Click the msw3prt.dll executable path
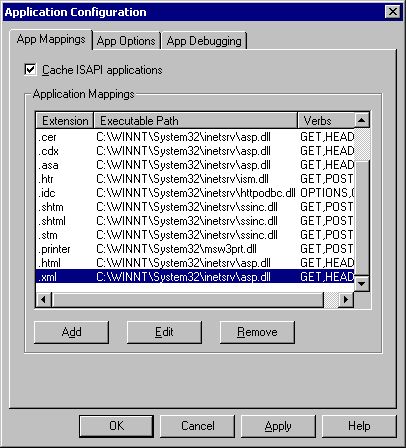This screenshot has height=448, width=406. point(176,249)
